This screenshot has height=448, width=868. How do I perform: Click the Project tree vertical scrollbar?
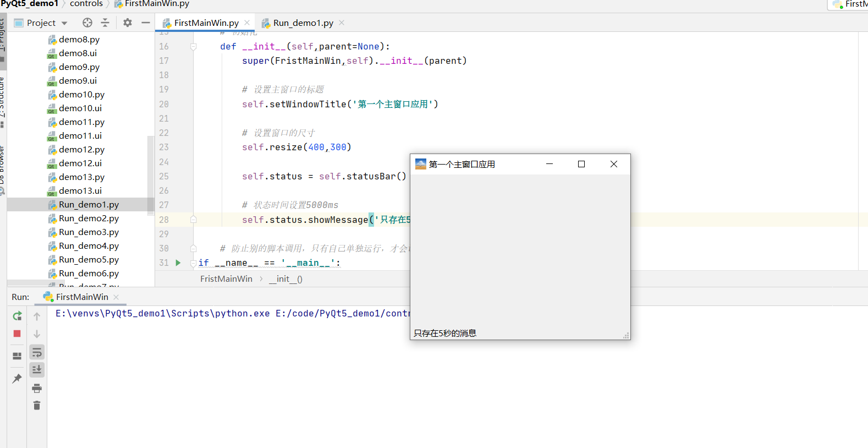[150, 175]
